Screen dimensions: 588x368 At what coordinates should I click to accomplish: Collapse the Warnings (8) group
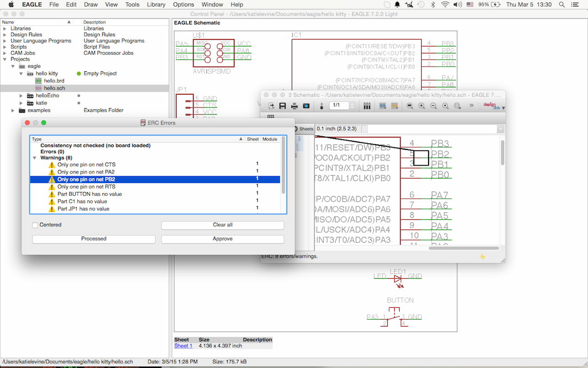35,158
